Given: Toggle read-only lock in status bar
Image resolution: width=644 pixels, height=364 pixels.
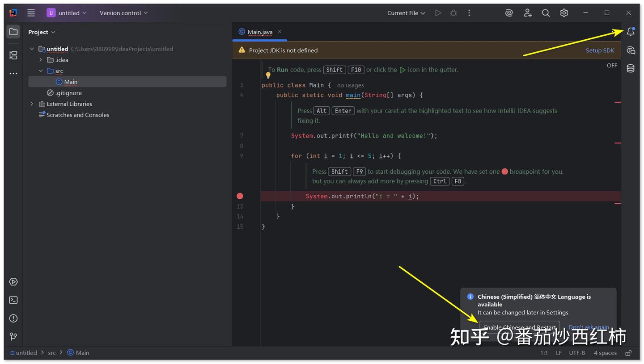Looking at the screenshot, I should coord(628,353).
